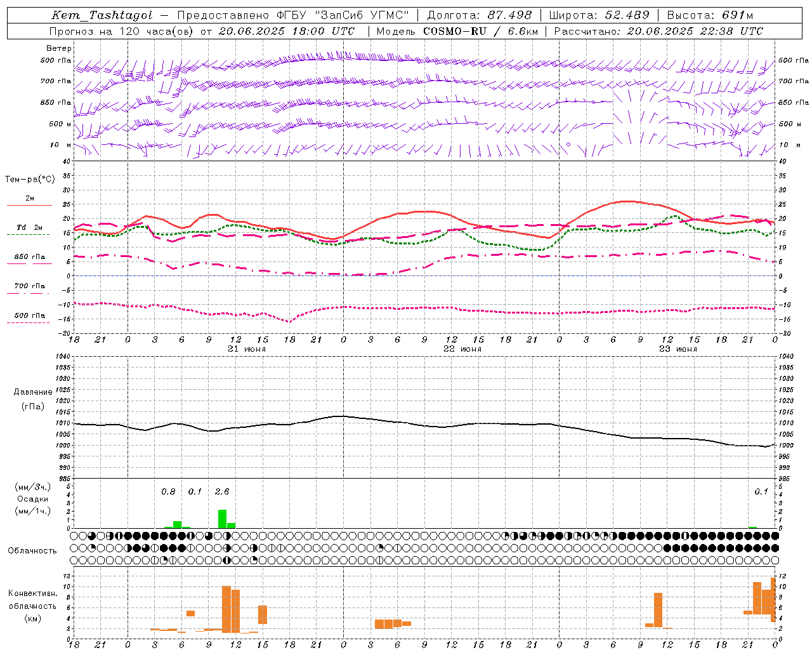Viewport: 812px width, 650px height.
Task: Click the model name "COSMO-RU / 6.6км"
Action: point(481,31)
